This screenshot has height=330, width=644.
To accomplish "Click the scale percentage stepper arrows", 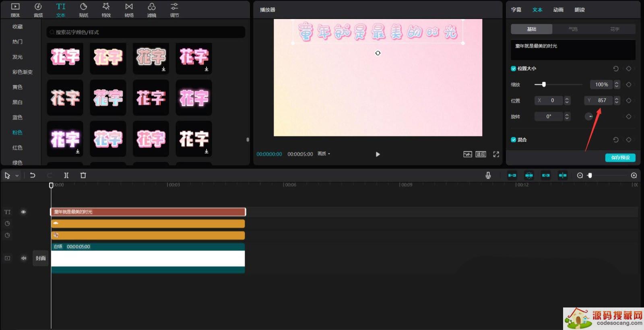I will tap(616, 85).
